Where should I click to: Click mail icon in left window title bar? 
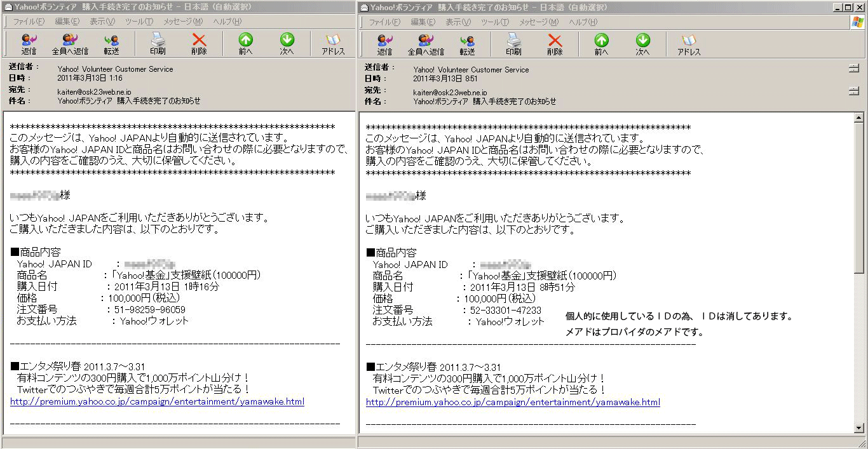pos(9,7)
